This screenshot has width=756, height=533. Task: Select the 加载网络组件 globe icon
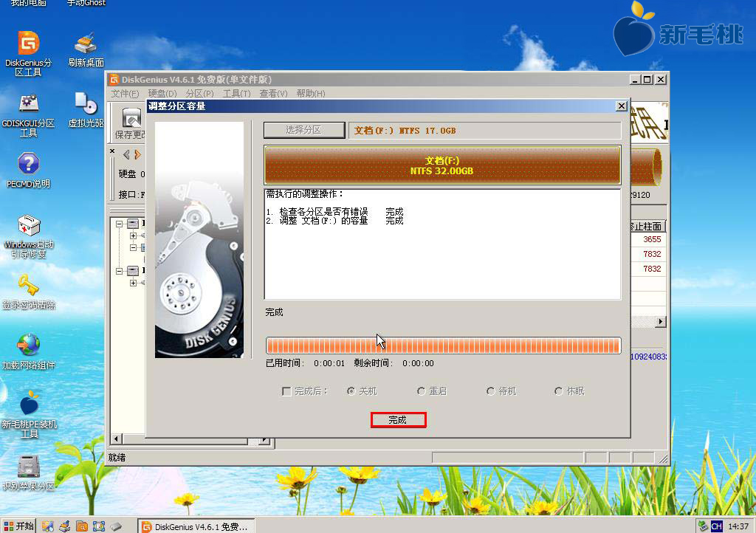29,352
